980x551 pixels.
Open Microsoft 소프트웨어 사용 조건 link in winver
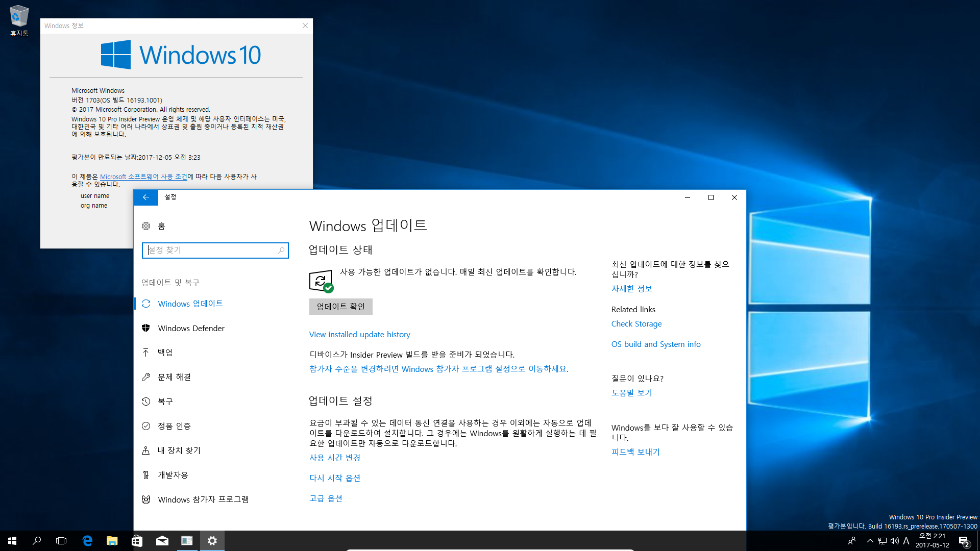143,177
